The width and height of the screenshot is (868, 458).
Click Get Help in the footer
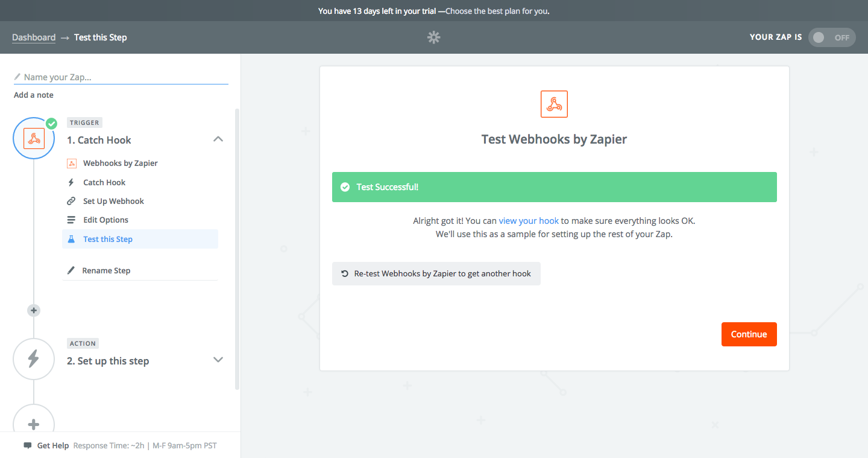(53, 446)
